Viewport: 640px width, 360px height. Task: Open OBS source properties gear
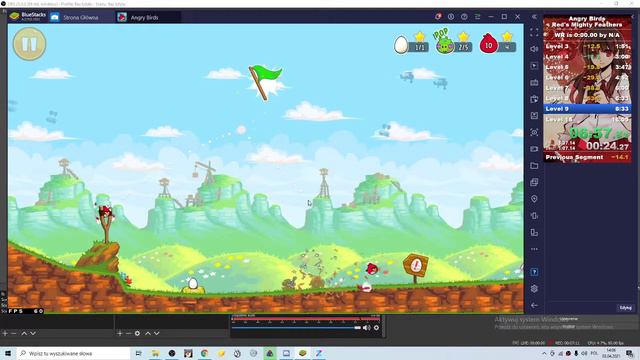(138, 333)
